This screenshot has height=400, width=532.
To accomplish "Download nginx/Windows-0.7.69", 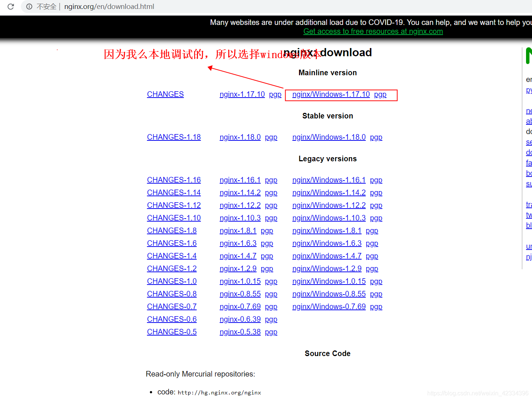I will coord(329,307).
